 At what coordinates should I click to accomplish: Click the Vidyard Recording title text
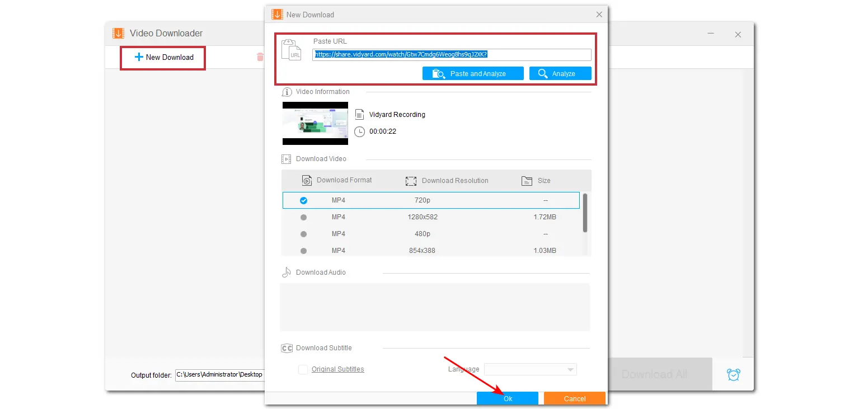(397, 115)
